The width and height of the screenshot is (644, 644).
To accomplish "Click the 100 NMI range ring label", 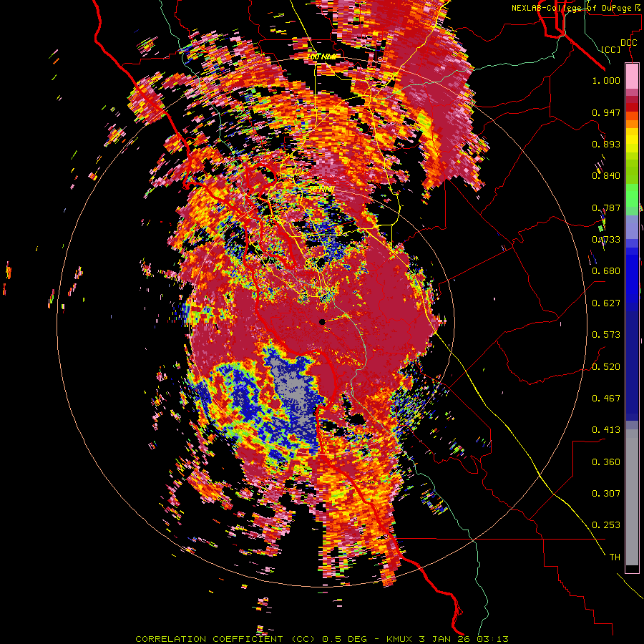I will [321, 57].
